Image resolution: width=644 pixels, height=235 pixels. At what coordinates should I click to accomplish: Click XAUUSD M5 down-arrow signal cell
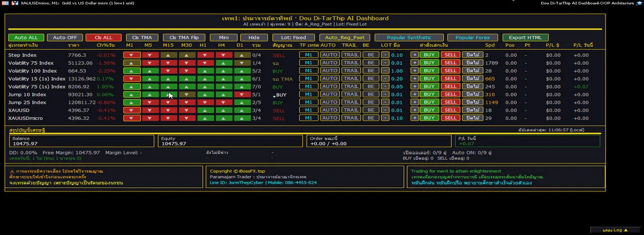[151, 110]
